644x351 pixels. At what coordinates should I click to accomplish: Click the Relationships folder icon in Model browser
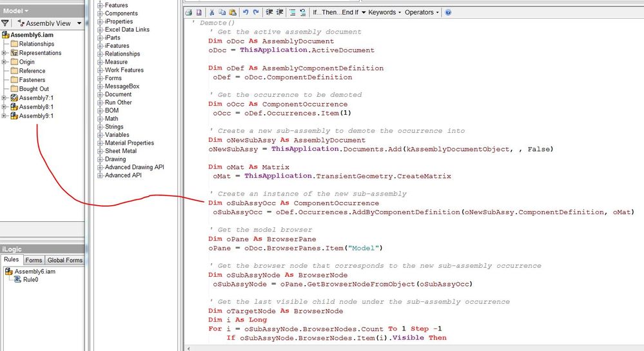(x=14, y=44)
